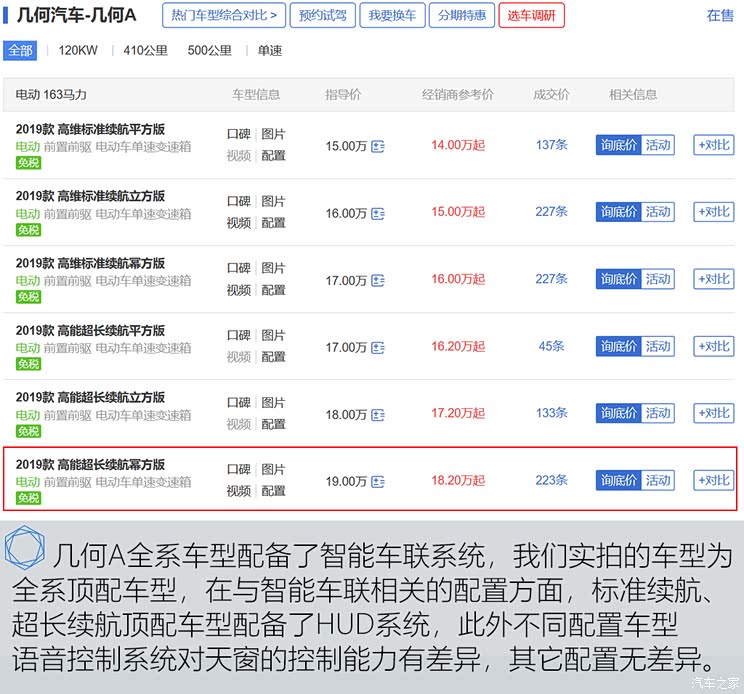The width and height of the screenshot is (744, 694).
Task: Click 询底价 for 高能超长续航立方版
Action: (618, 413)
